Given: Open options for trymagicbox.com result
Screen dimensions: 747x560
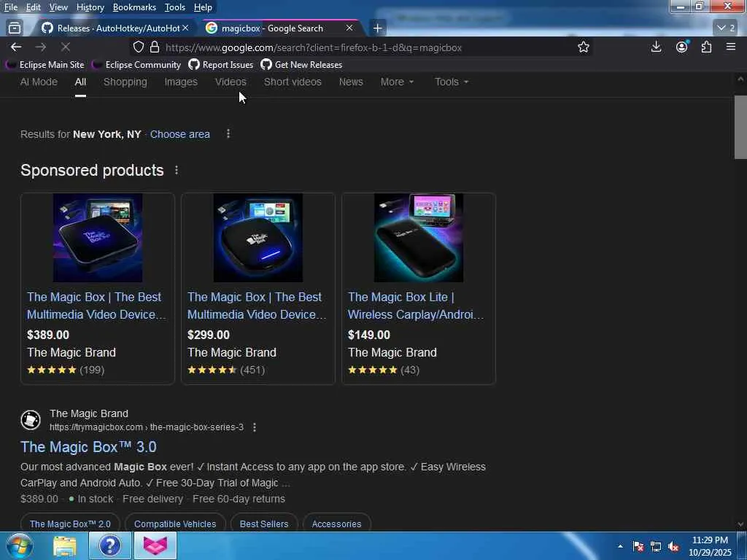Looking at the screenshot, I should (255, 427).
